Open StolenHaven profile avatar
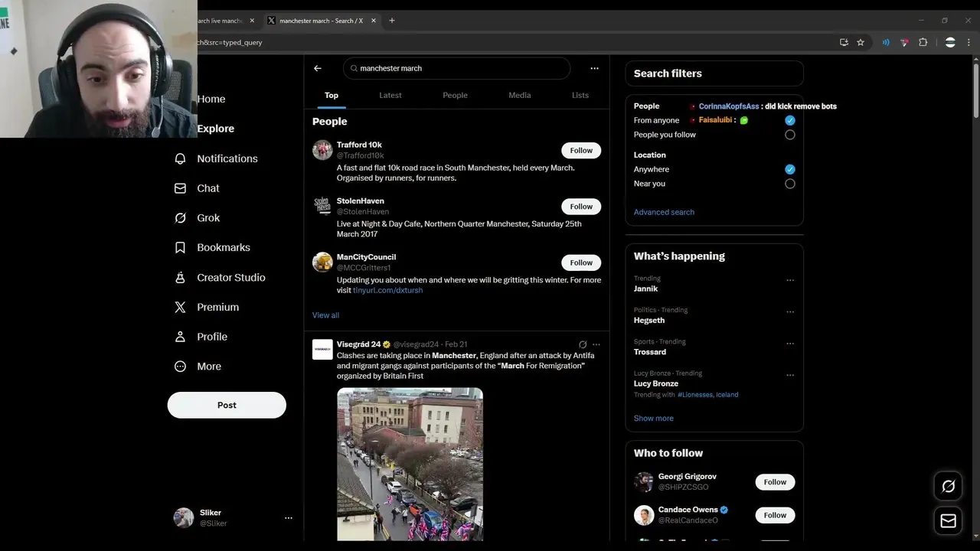 (322, 206)
